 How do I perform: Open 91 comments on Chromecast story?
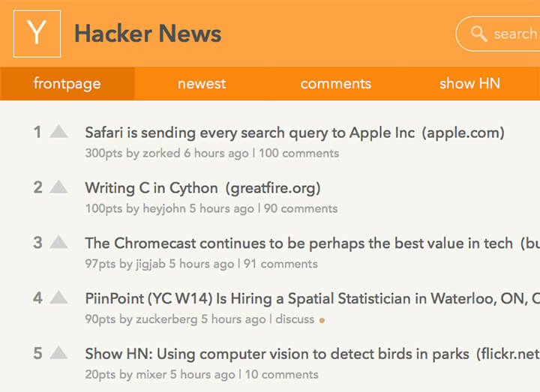click(x=280, y=264)
